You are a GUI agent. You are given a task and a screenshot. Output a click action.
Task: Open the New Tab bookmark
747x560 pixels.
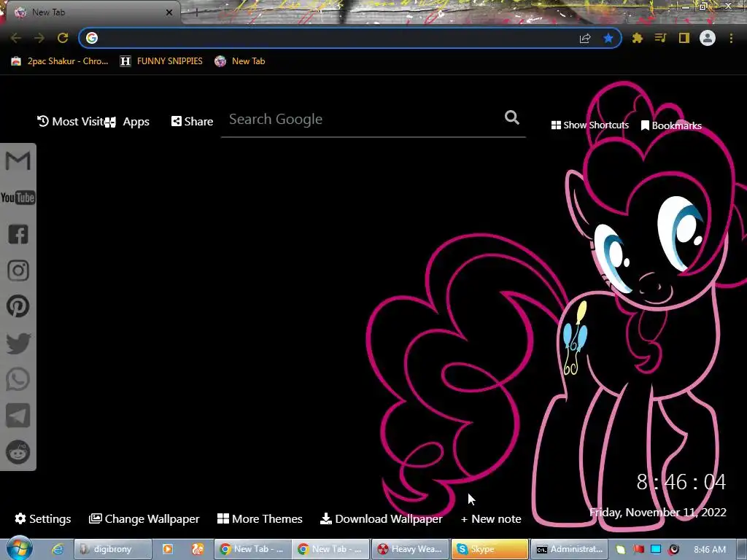[x=240, y=61]
